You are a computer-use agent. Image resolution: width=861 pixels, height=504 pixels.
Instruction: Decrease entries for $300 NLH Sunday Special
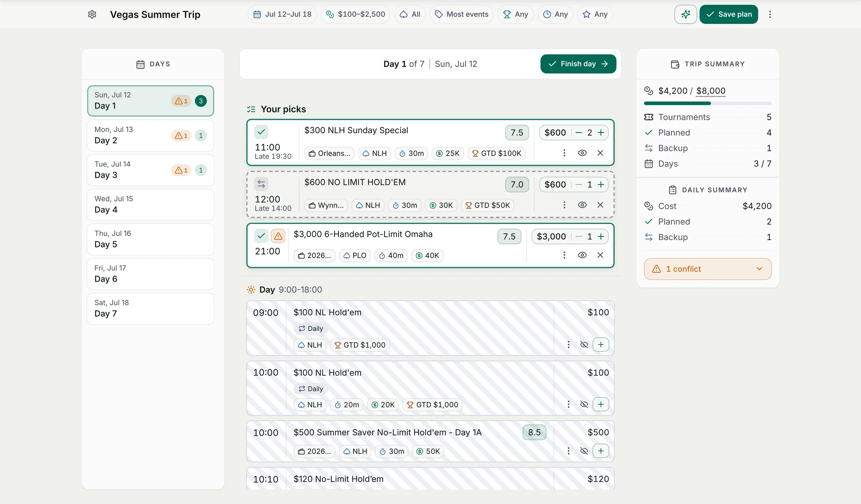point(579,133)
